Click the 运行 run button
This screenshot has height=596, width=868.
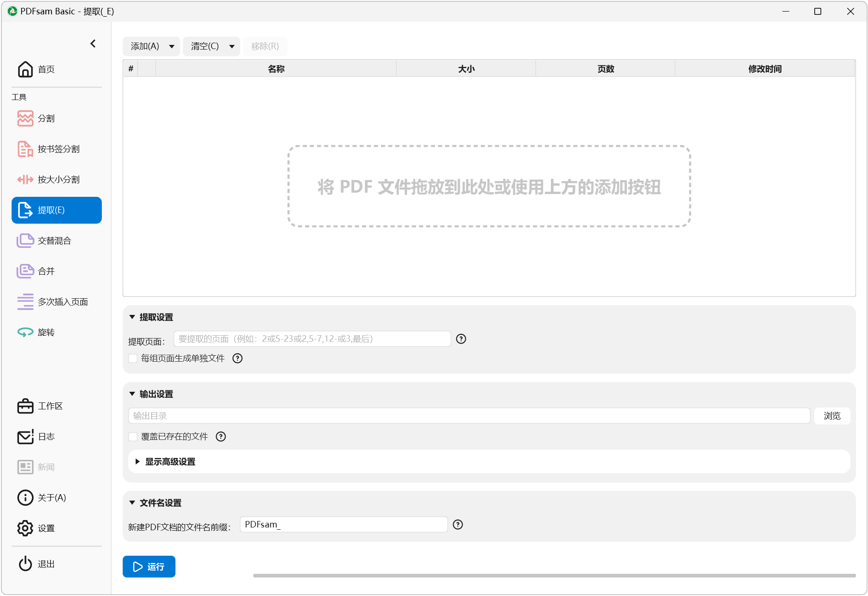point(149,567)
